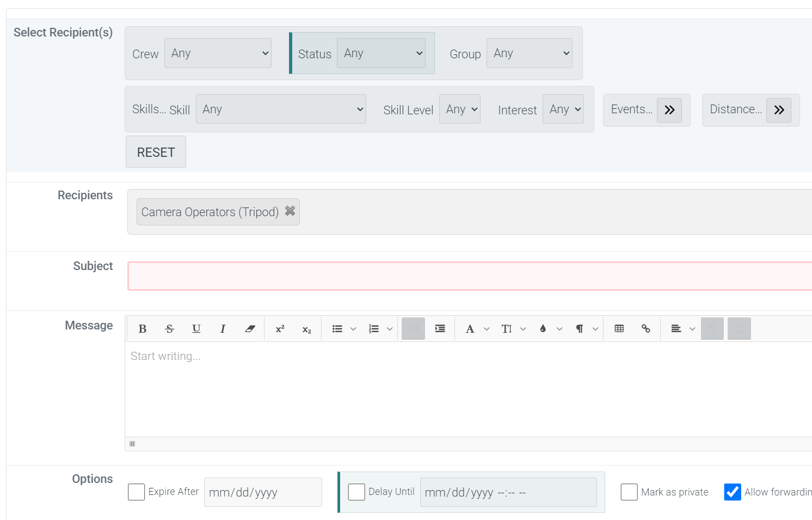Open the Crew dropdown

click(x=218, y=53)
